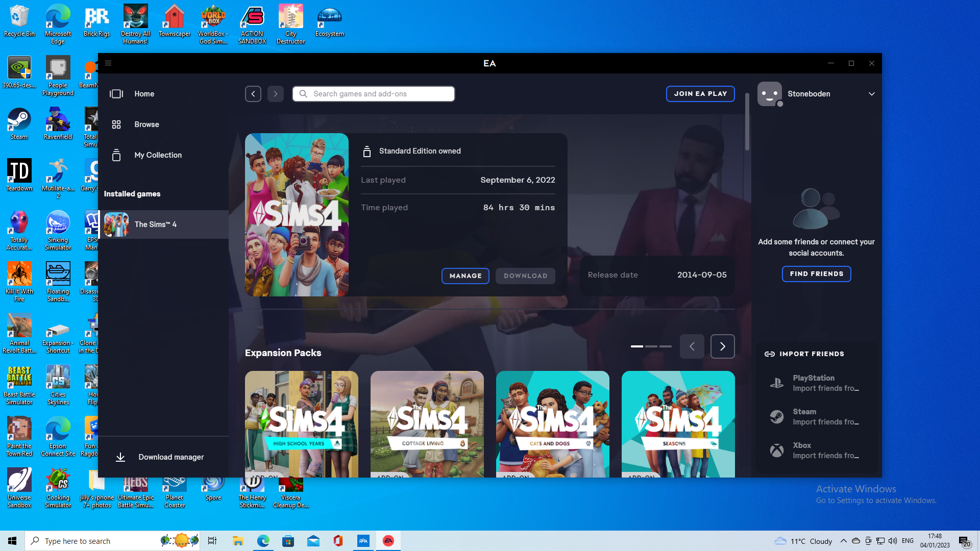Open Download manager
980x551 pixels.
[163, 457]
